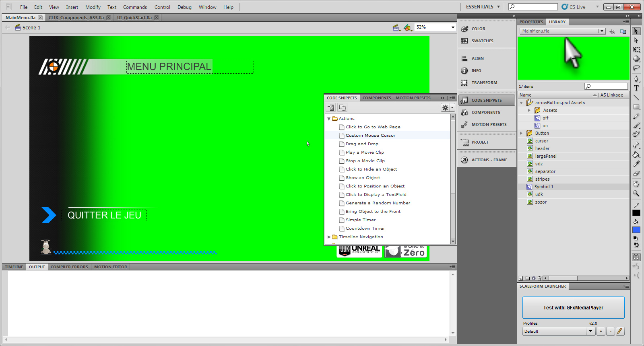Select the Text tool in tools panel

[x=636, y=88]
